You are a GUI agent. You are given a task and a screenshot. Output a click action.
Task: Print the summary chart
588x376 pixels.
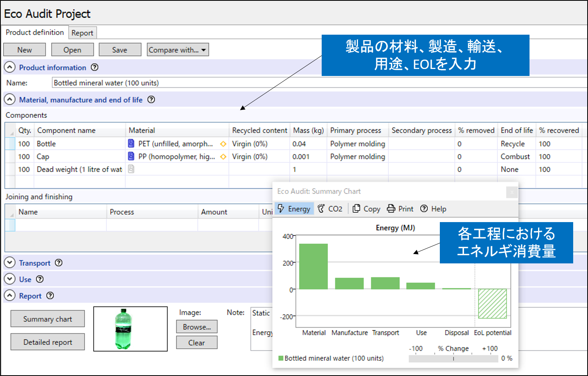pyautogui.click(x=400, y=209)
